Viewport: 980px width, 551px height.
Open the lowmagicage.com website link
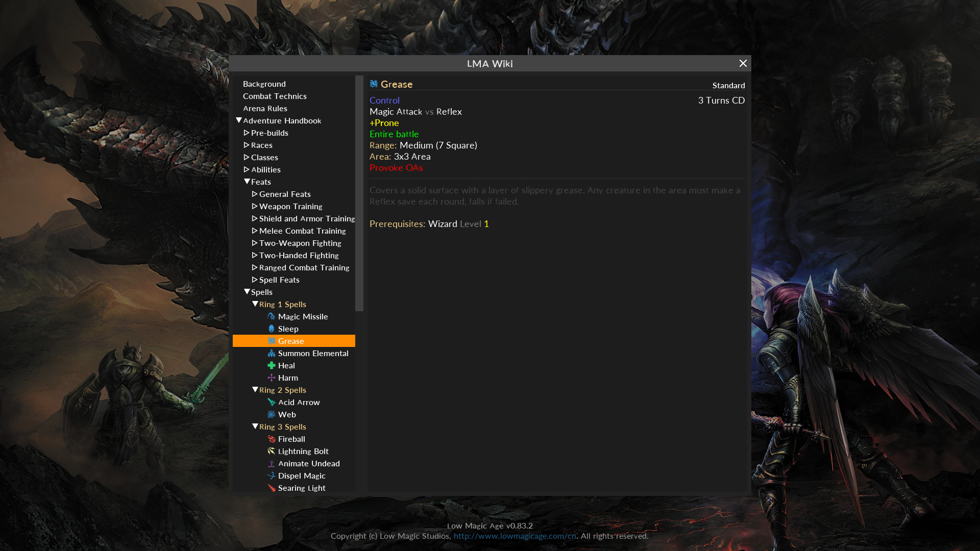tap(514, 536)
